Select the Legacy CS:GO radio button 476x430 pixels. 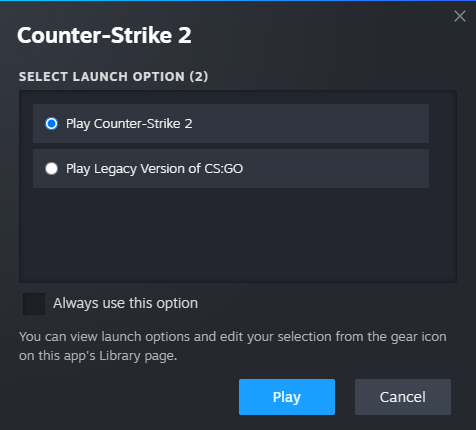point(51,168)
